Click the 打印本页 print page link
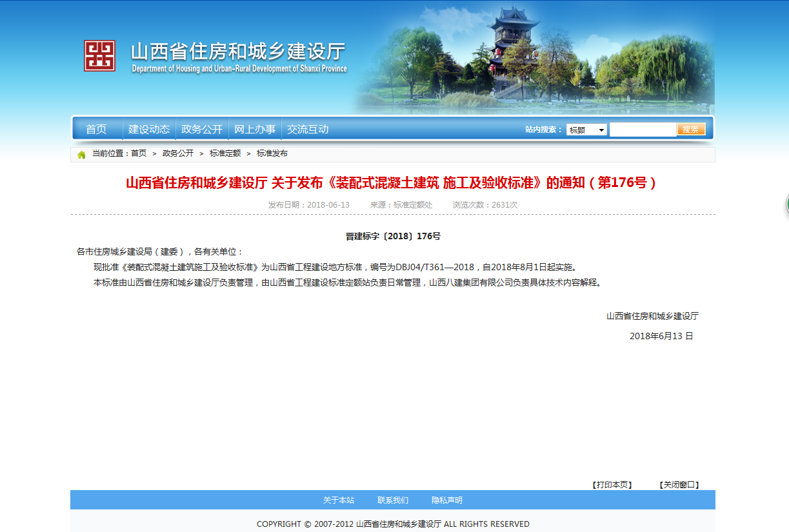Image resolution: width=789 pixels, height=532 pixels. 612,485
